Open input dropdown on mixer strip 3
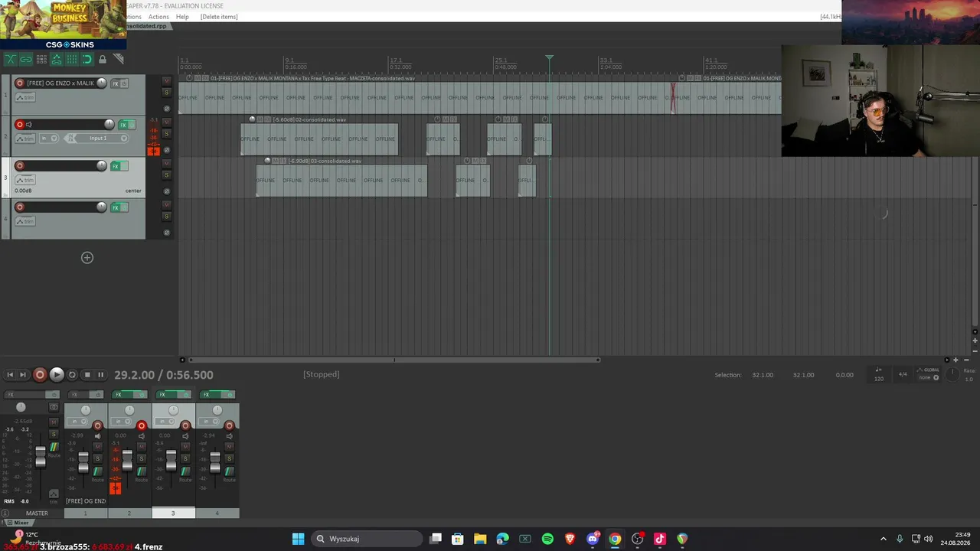Viewport: 980px width, 551px height. pyautogui.click(x=167, y=422)
